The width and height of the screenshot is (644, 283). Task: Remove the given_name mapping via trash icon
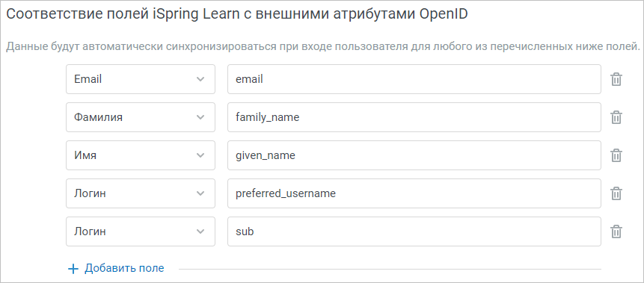616,155
